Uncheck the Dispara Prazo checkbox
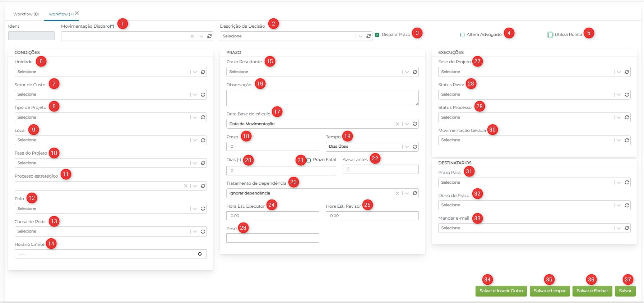Screen dimensions: 644x303 click(x=377, y=35)
